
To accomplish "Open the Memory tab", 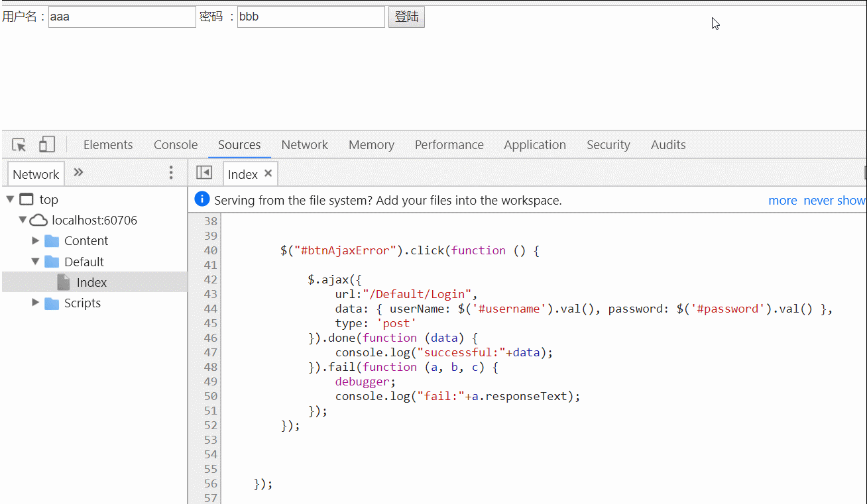I will click(x=371, y=145).
